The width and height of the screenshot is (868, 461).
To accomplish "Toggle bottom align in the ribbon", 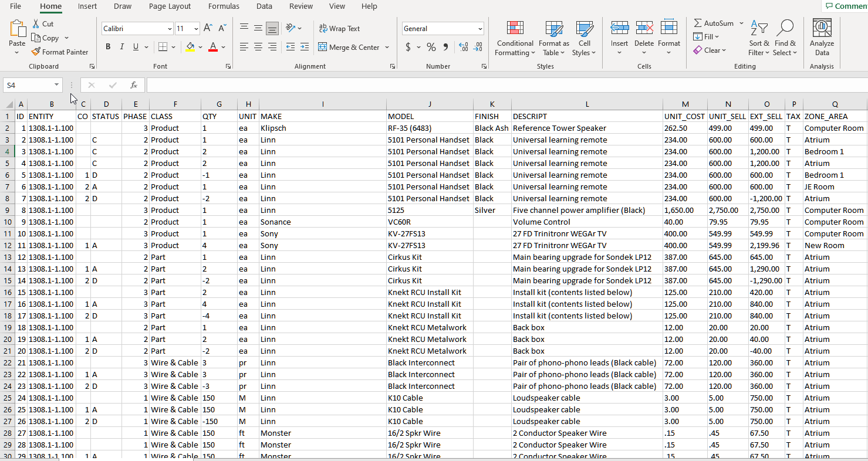I will pyautogui.click(x=272, y=28).
